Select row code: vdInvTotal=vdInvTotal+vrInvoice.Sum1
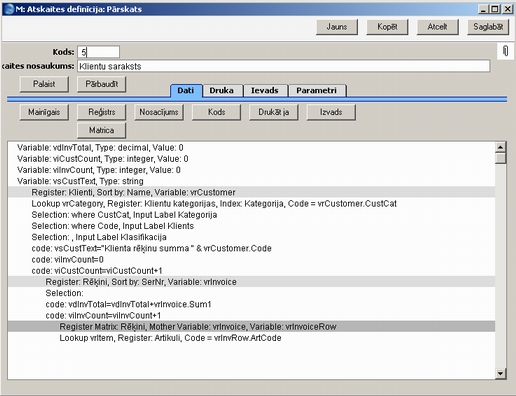Screen dimensions: 516x396 [x=251, y=304]
